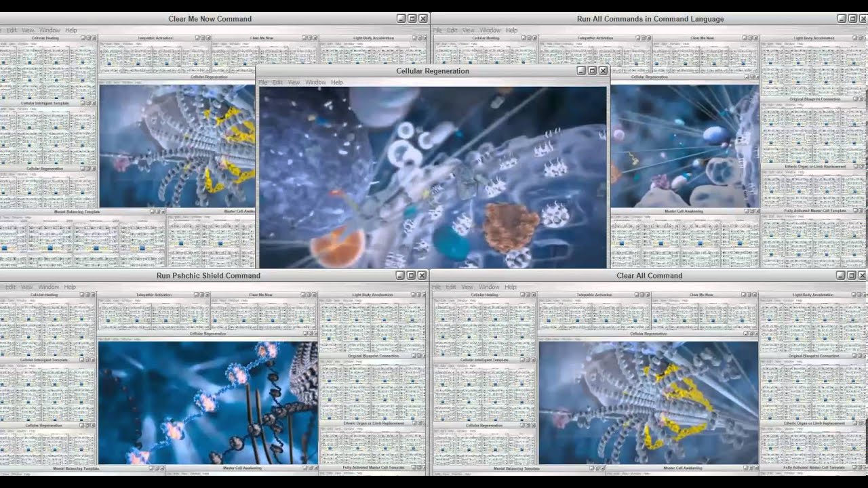Minimize the Cellular Regeneration front window
The image size is (868, 488).
[x=581, y=70]
